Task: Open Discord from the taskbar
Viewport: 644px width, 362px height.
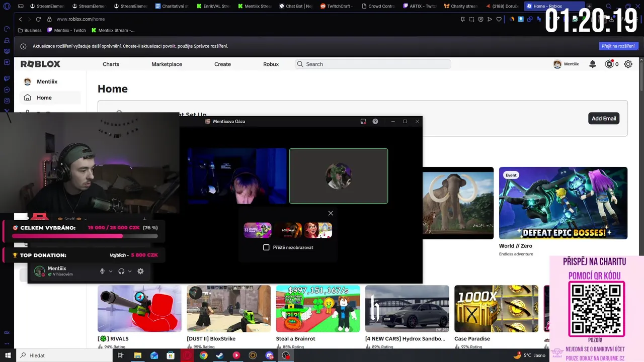Action: click(270, 355)
